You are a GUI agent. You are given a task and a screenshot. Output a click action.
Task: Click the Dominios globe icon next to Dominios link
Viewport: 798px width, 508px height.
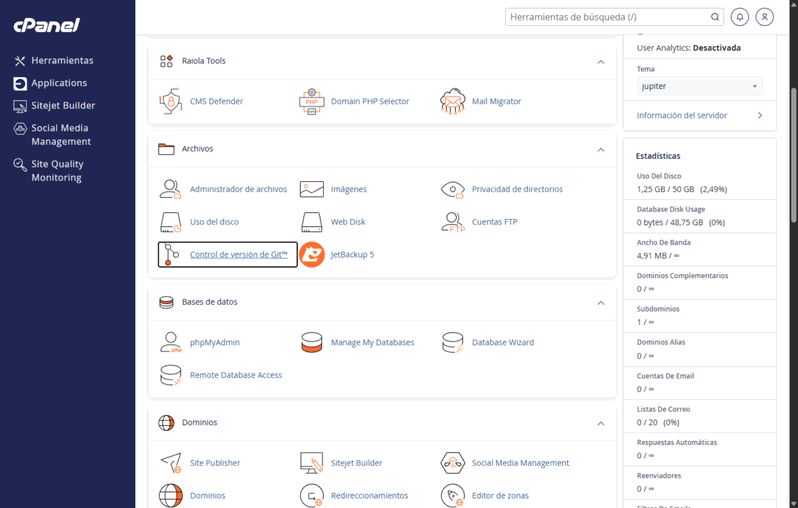tap(170, 495)
